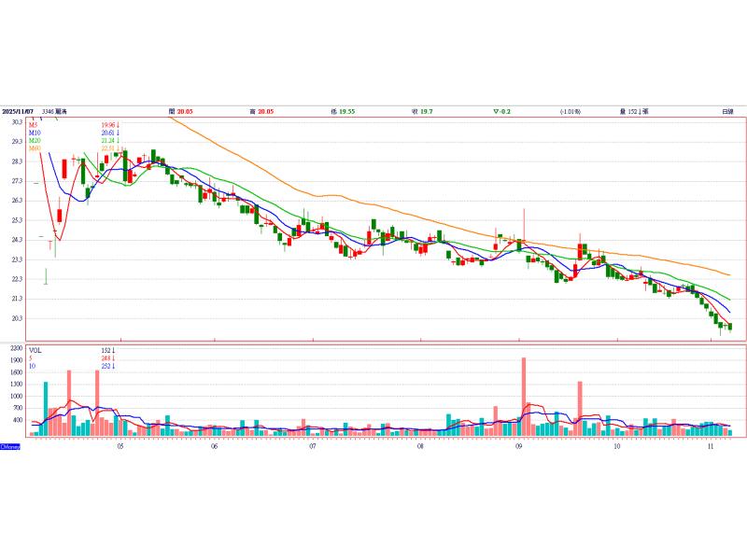747x560 pixels.
Task: Click the 日線 daily chart label
Action: pyautogui.click(x=727, y=111)
